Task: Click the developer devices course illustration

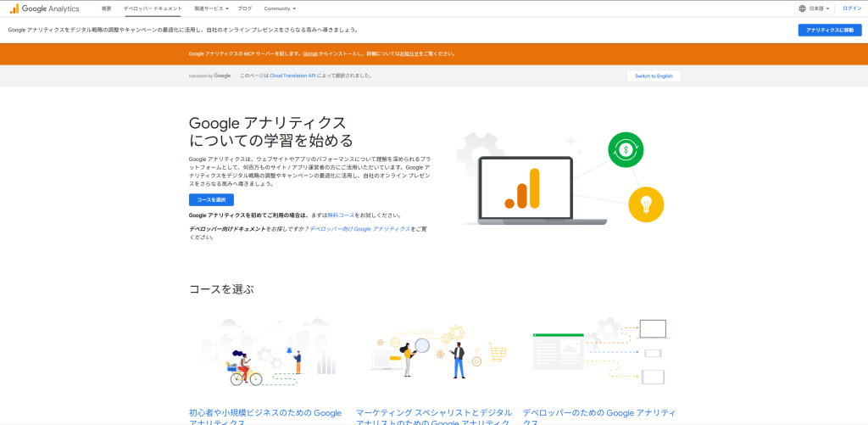Action: coord(601,352)
